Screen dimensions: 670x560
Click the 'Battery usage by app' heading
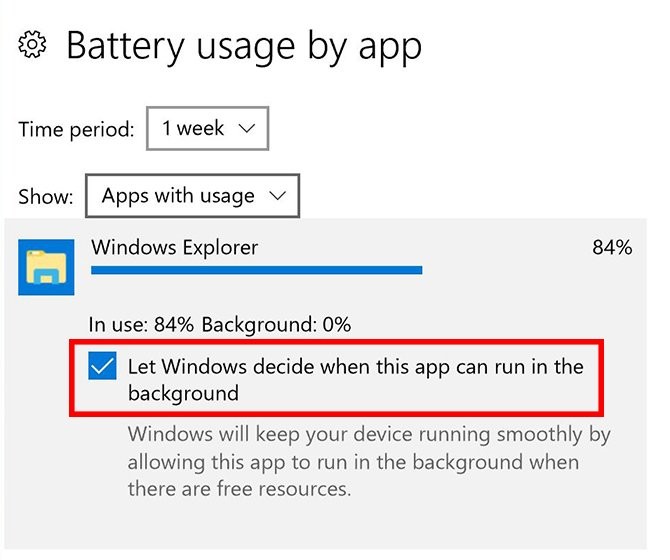pyautogui.click(x=243, y=46)
